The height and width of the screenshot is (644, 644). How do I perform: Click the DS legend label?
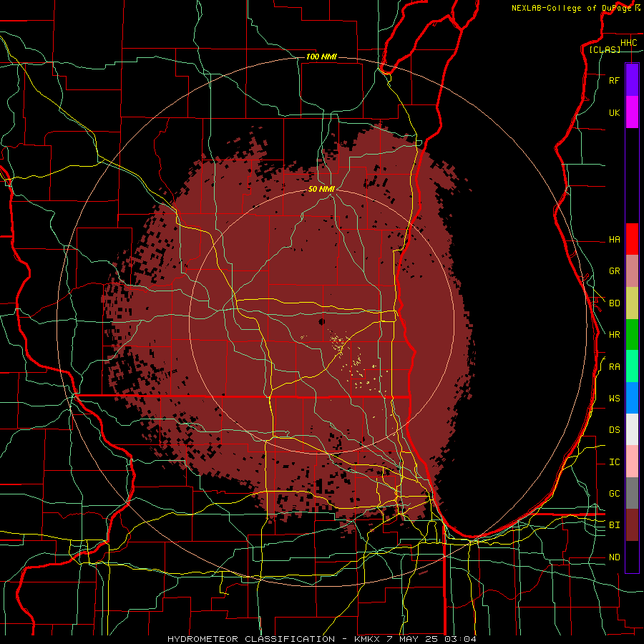614,430
